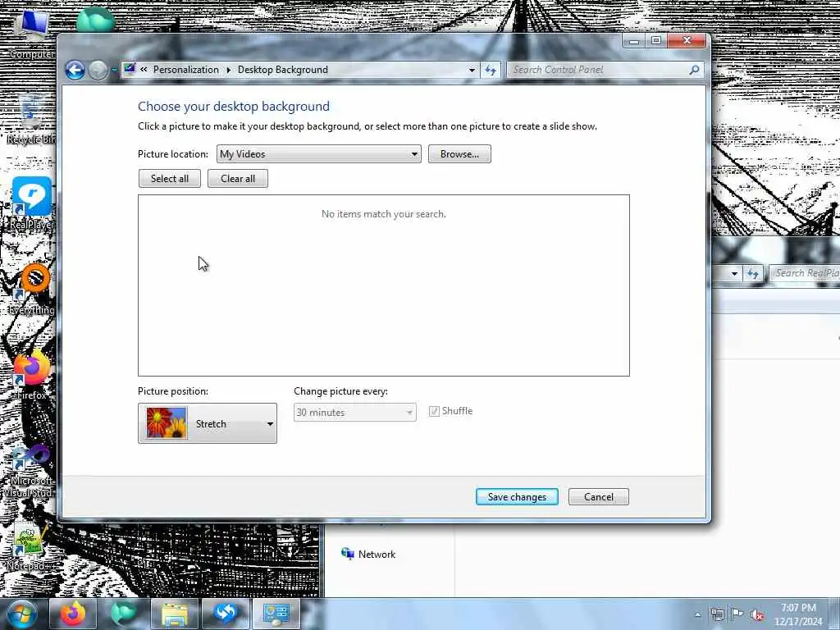Open the Windows Start menu
Image resolution: width=840 pixels, height=630 pixels.
point(22,614)
